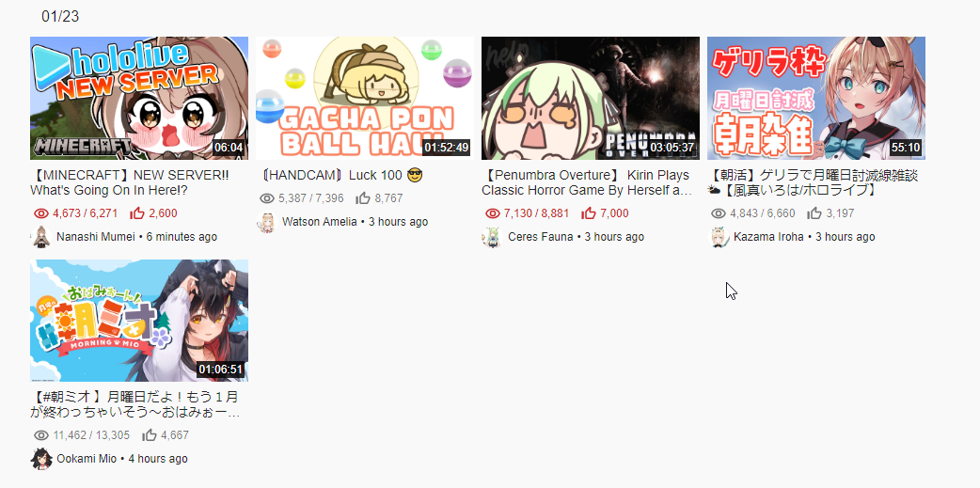This screenshot has height=488, width=980.
Task: Click the red thumbs-up icon beside 7,000
Action: click(588, 213)
